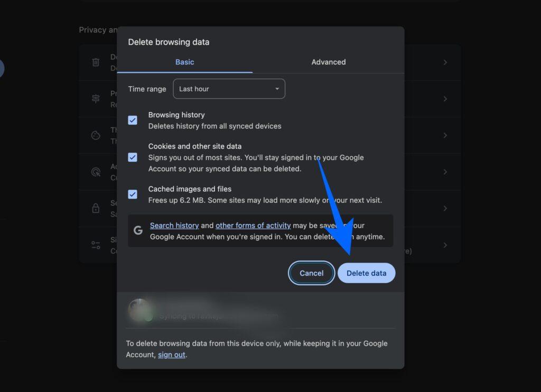
Task: Open the Time range dropdown
Action: click(x=229, y=89)
